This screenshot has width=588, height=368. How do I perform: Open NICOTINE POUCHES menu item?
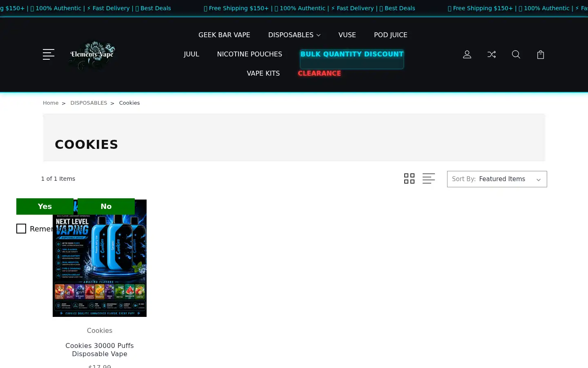point(249,54)
